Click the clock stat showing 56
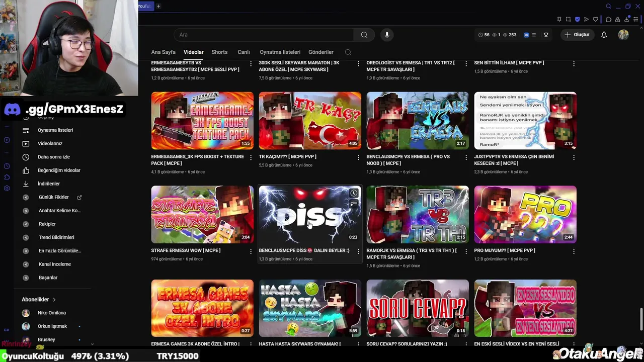Viewport: 644px width, 362px height. [x=484, y=35]
